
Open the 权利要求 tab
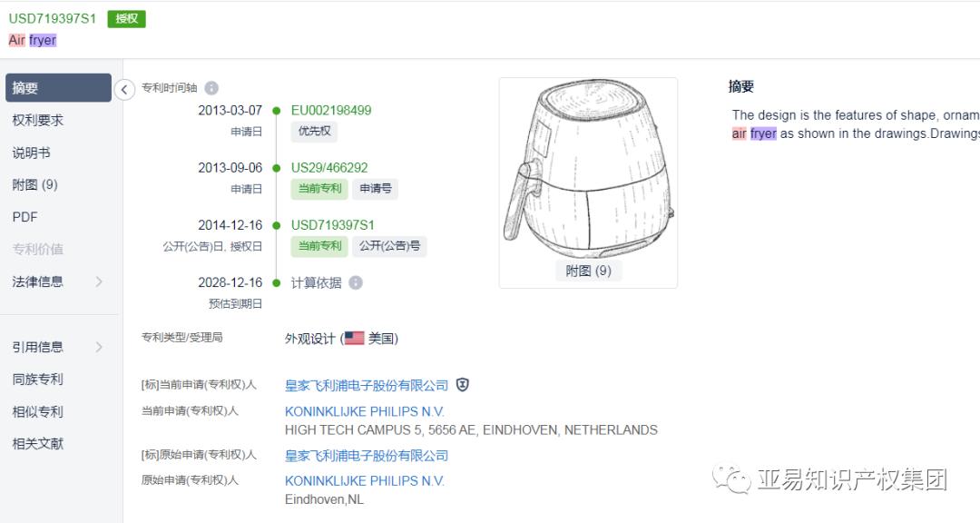[38, 121]
